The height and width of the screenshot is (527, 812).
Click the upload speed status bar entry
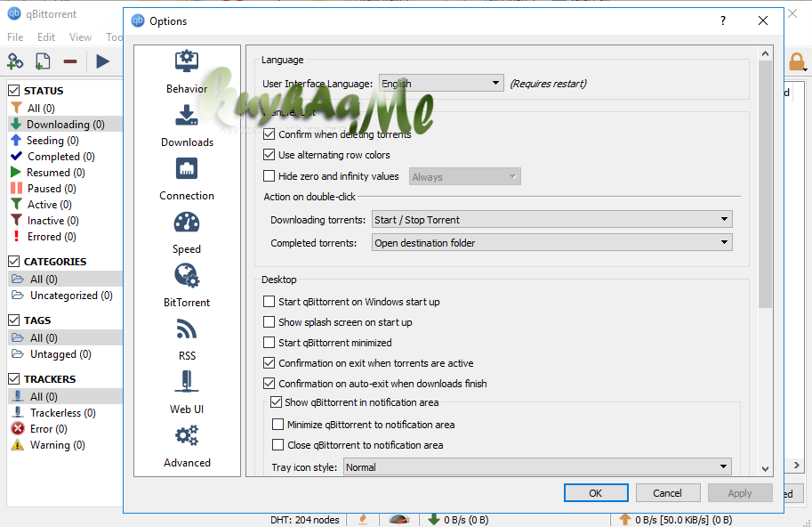(676, 520)
